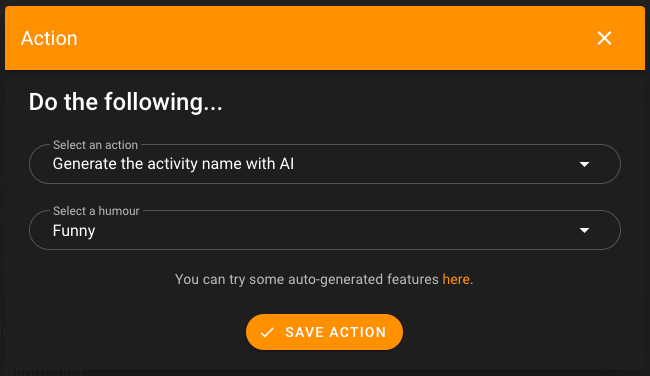Close the Action dialog with the X icon
650x376 pixels.
click(604, 38)
